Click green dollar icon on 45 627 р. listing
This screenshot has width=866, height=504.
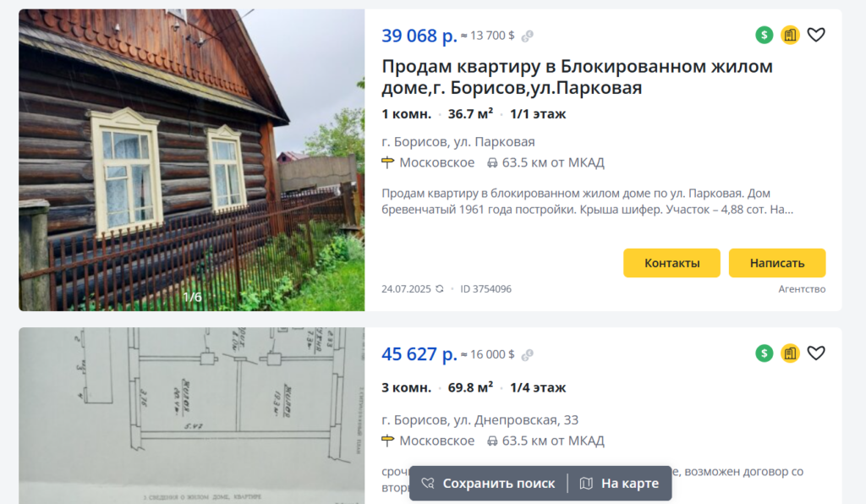pos(765,353)
